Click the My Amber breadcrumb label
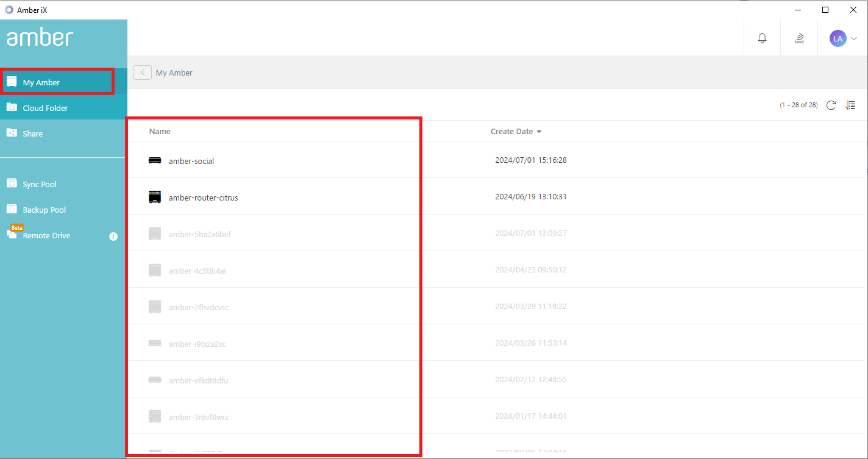This screenshot has width=868, height=459. [174, 73]
